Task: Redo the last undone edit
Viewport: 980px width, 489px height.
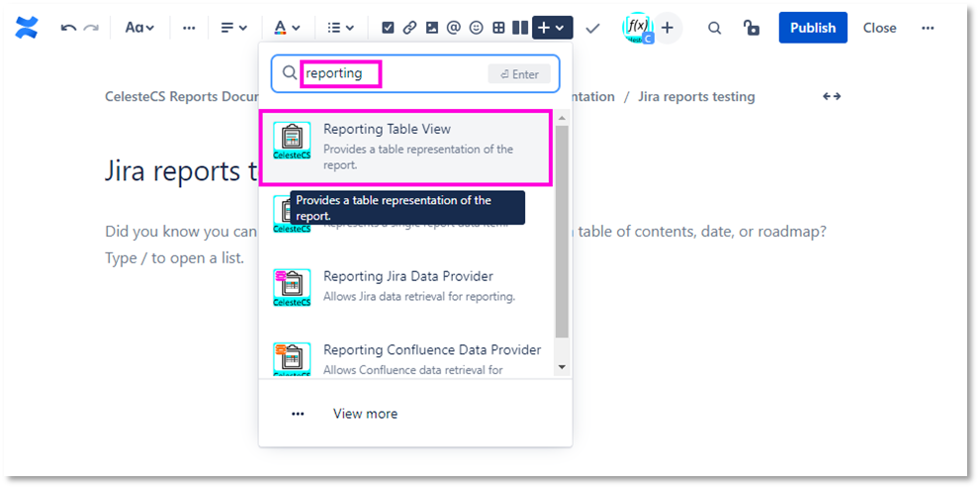Action: 91,28
